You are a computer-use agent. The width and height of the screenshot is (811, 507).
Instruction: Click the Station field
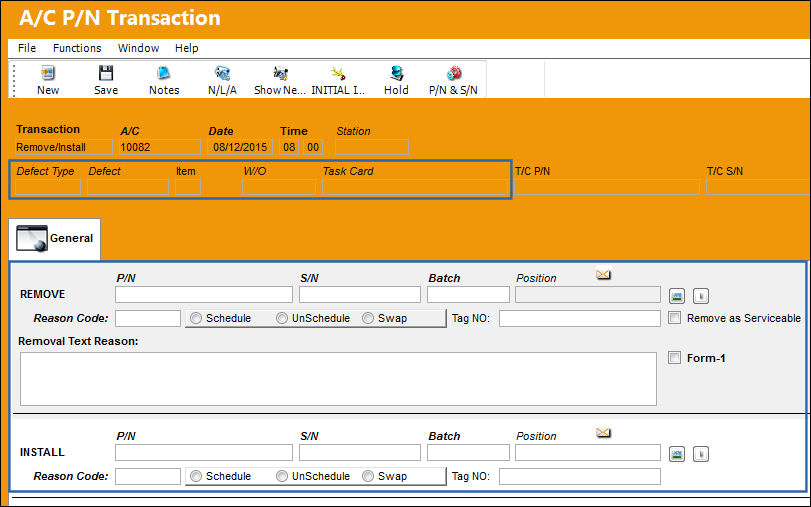tap(372, 147)
